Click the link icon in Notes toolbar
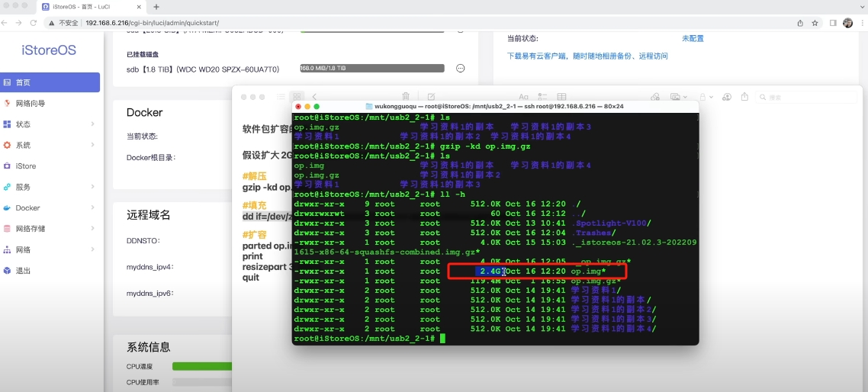This screenshot has width=868, height=392. pyautogui.click(x=655, y=96)
